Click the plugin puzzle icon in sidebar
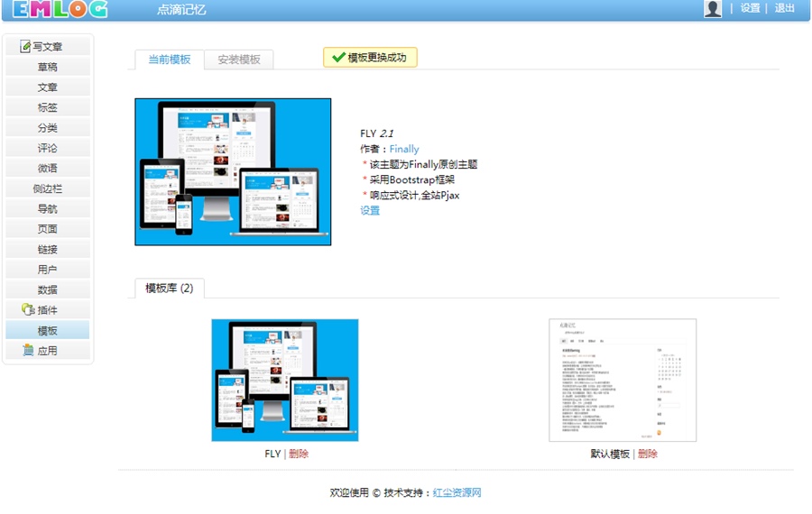Image resolution: width=812 pixels, height=514 pixels. (x=28, y=309)
